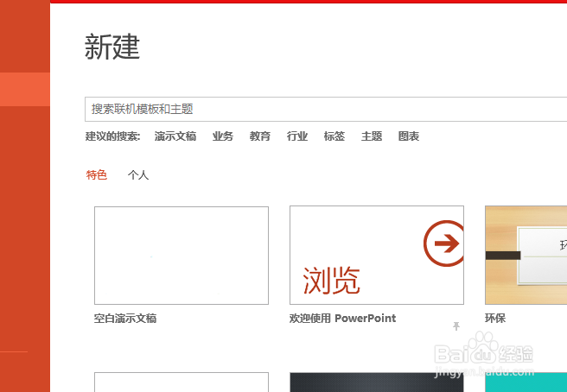Screen dimensions: 567x392
Task: Select suggested search 业务
Action: click(223, 136)
